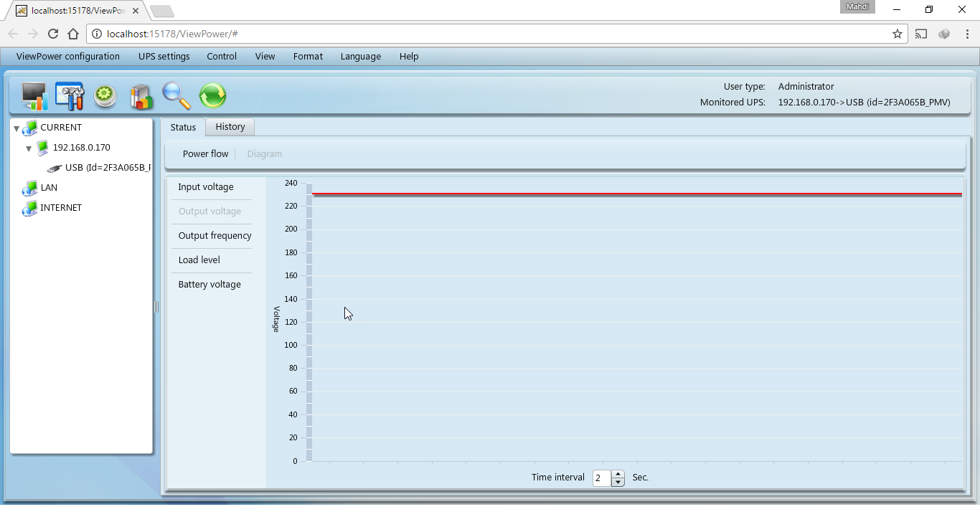Click Chrome's cast icon in the toolbar
Viewport: 980px width, 522px height.
921,34
